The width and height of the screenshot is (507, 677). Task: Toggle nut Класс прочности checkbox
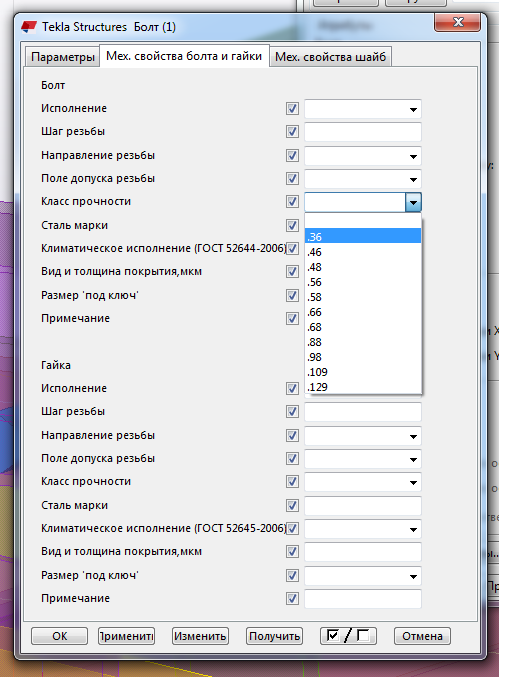point(292,482)
